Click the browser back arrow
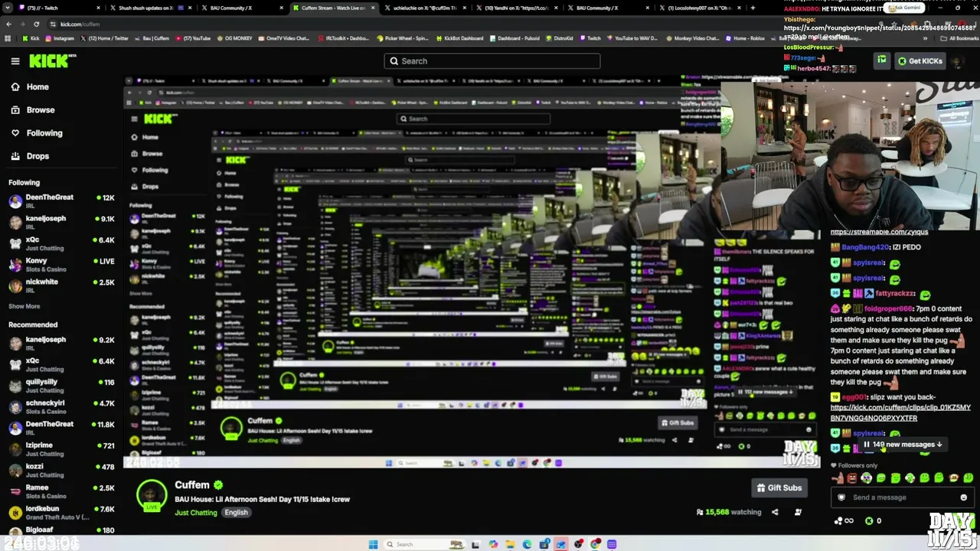The height and width of the screenshot is (551, 980). pos(8,24)
